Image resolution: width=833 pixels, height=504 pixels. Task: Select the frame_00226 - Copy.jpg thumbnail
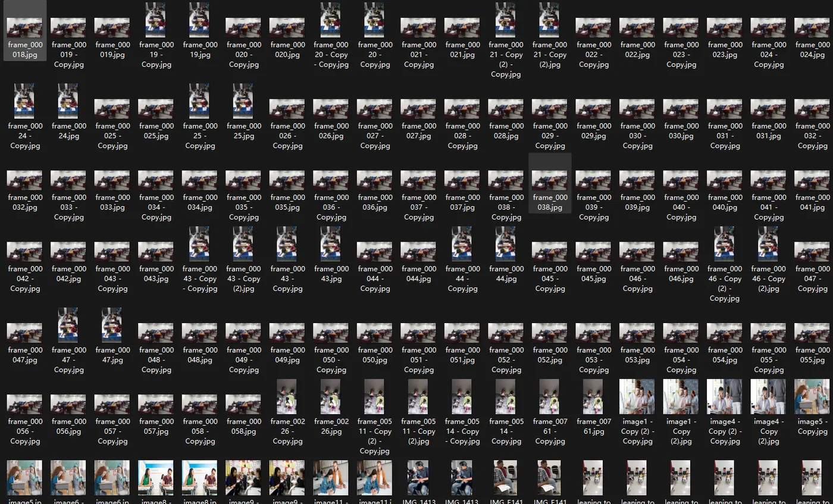point(287,397)
